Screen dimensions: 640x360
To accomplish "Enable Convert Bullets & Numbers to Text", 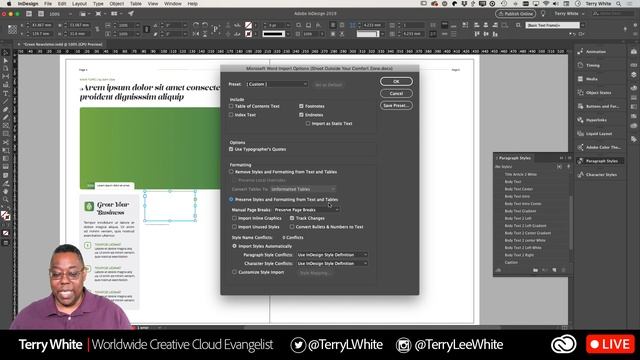I will (x=292, y=227).
